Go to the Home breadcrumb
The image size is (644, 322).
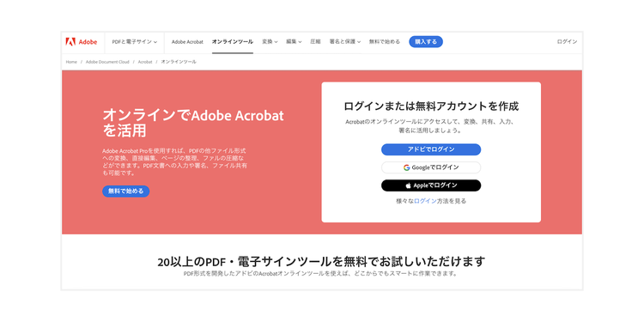(x=71, y=62)
